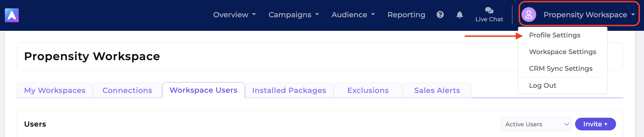
Task: Click the Invite + button
Action: [595, 124]
